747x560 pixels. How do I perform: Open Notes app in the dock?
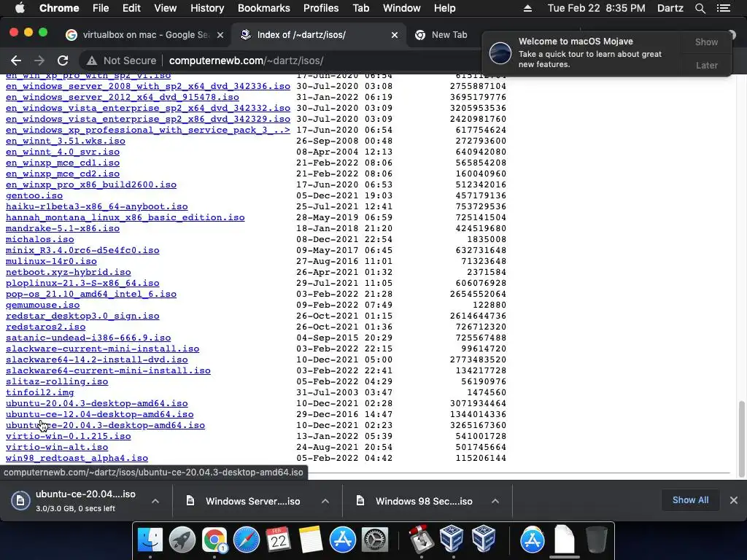pyautogui.click(x=311, y=540)
